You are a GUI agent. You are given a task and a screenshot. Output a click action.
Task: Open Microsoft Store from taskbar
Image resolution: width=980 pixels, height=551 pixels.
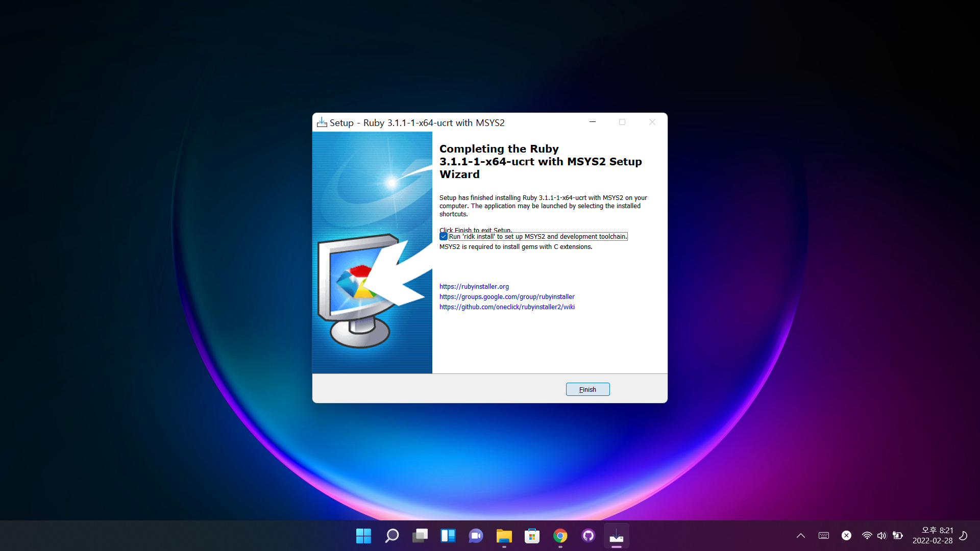point(532,536)
